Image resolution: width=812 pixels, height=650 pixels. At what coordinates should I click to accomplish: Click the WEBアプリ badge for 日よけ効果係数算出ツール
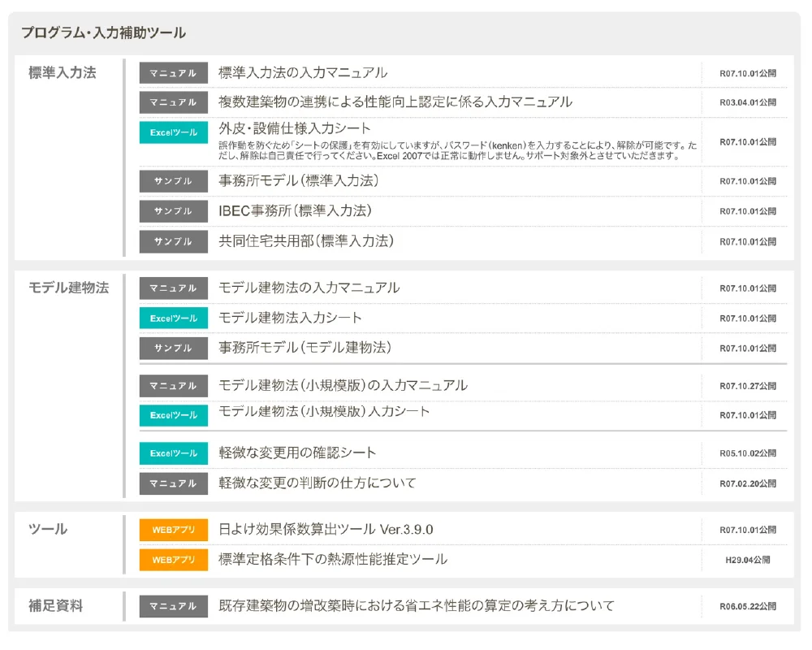point(173,530)
